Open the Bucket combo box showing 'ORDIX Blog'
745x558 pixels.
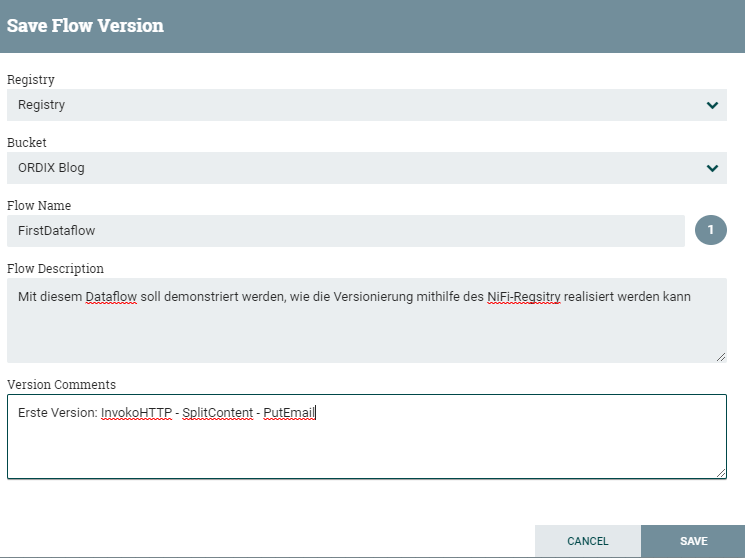(x=366, y=168)
